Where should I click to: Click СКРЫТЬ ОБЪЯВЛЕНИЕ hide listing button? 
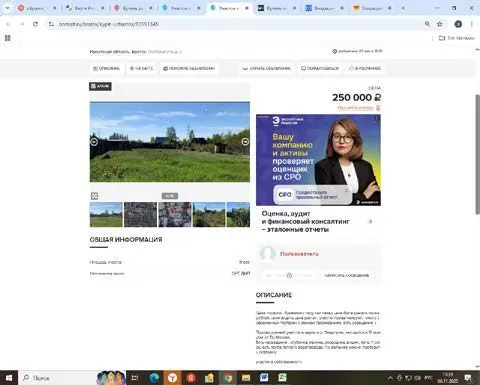pos(267,68)
